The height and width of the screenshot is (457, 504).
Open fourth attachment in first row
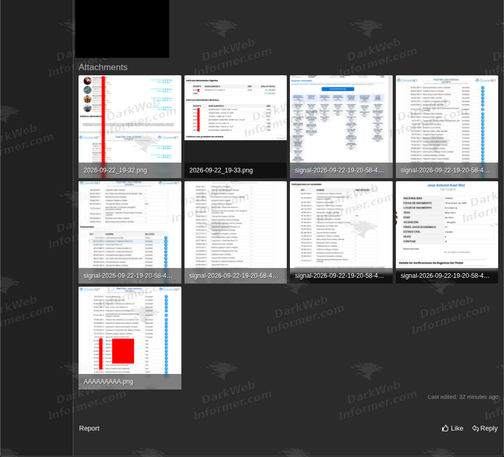447,126
